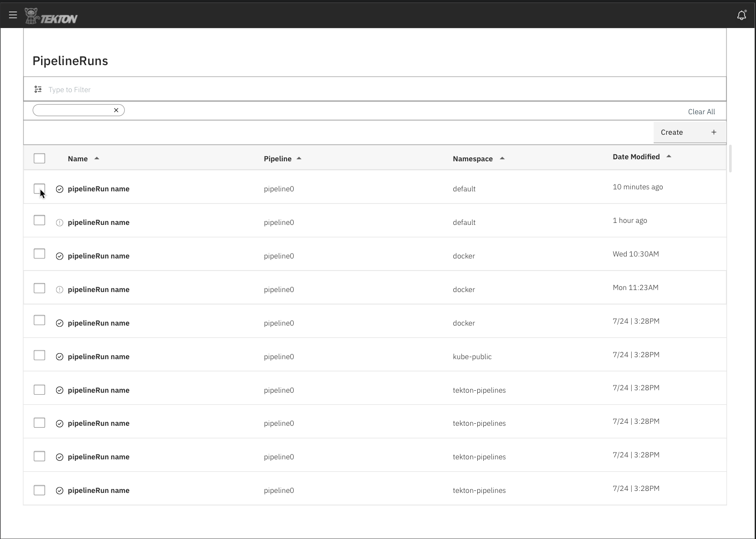Click the warning status icon on second pipelineRun
Screen dimensions: 756x539
tap(59, 222)
